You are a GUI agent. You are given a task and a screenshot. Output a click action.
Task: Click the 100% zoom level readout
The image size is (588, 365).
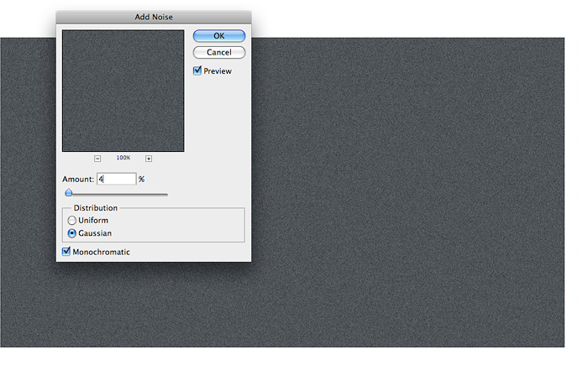(123, 158)
